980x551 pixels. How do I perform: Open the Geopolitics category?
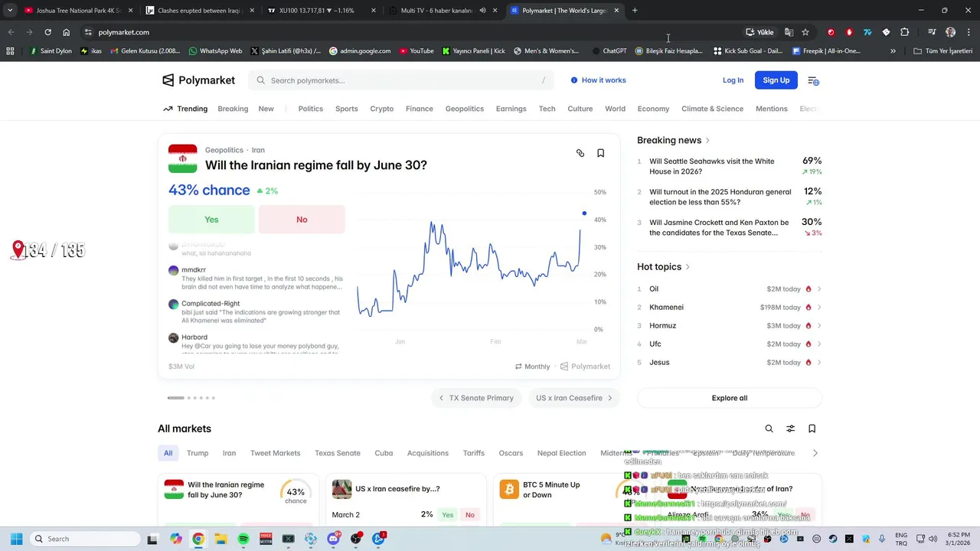pos(465,109)
